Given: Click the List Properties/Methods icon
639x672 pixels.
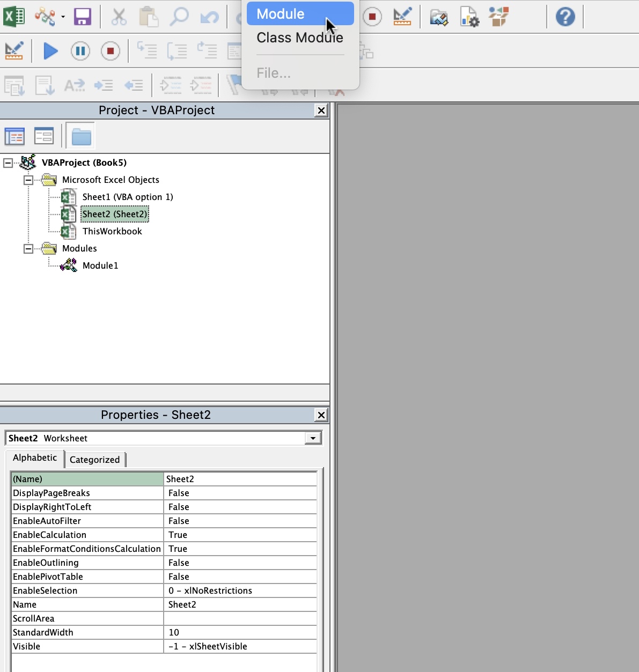Looking at the screenshot, I should click(x=14, y=85).
